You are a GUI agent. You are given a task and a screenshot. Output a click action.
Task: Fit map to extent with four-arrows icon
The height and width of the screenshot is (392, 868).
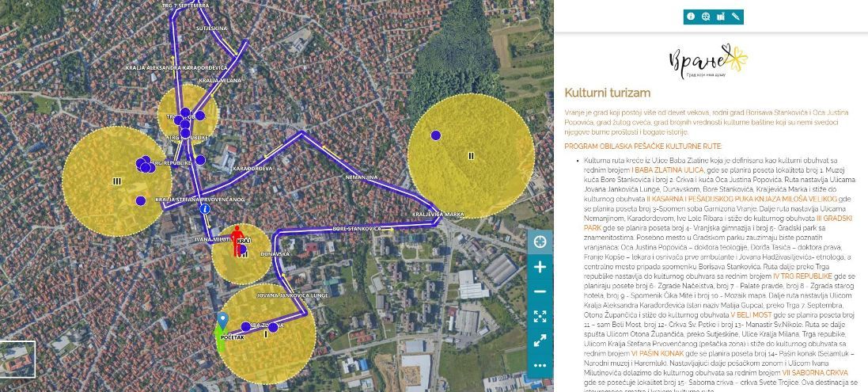(540, 316)
